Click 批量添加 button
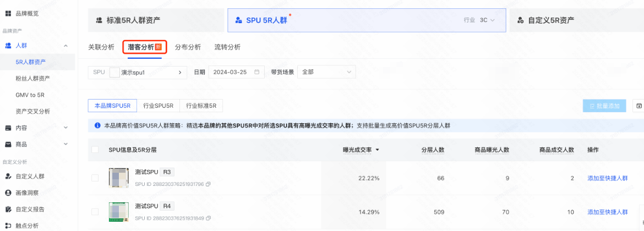Image resolution: width=644 pixels, height=231 pixels. point(604,106)
